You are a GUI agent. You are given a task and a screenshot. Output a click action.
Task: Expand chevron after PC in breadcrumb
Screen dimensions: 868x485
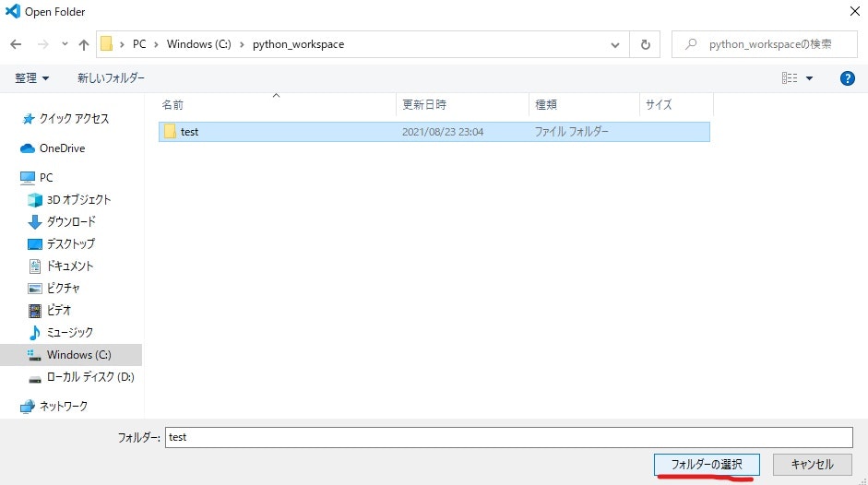click(x=156, y=44)
